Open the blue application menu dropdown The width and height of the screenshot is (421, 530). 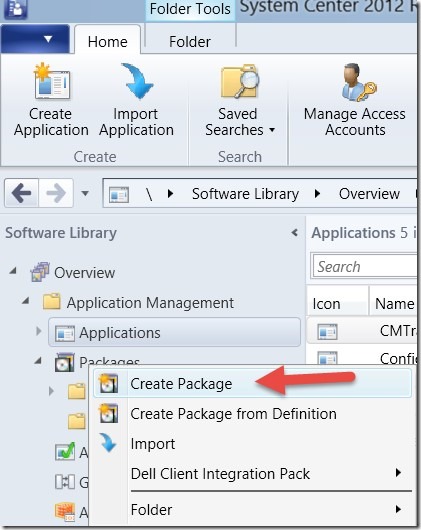coord(35,39)
